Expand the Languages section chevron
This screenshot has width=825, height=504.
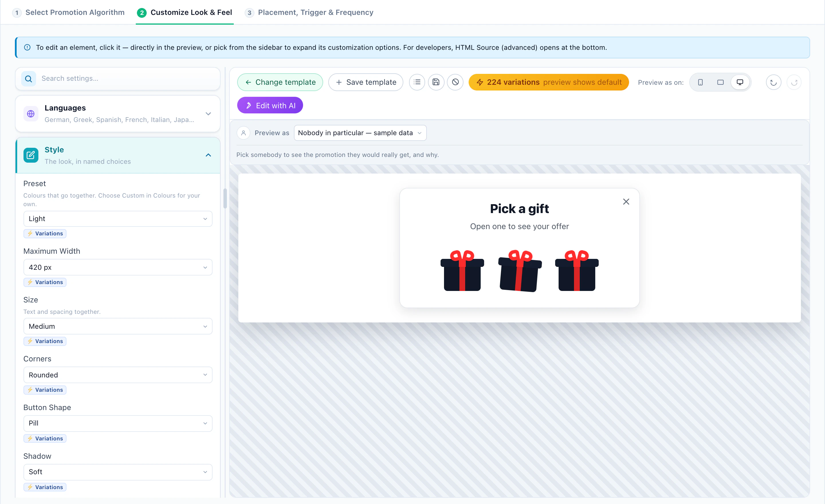click(208, 114)
